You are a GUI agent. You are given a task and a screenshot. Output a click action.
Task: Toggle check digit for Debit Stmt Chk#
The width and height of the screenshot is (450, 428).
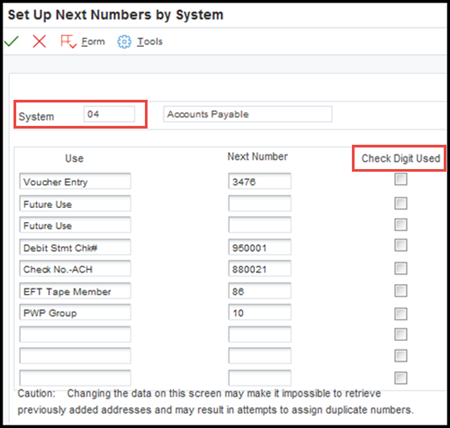tap(401, 245)
